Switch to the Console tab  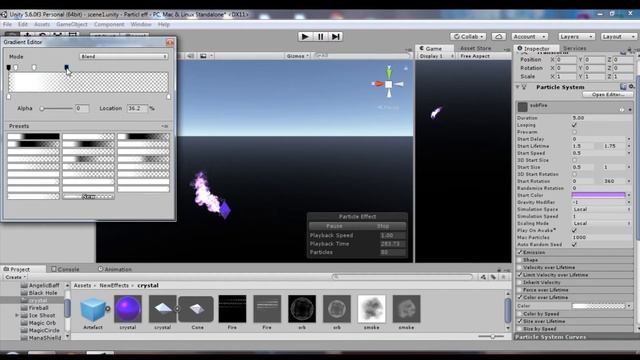66,269
